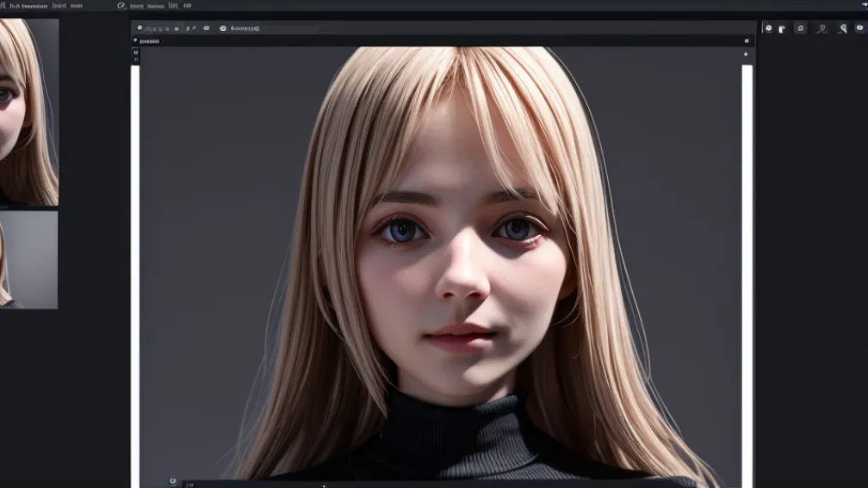Click the round icon before the viewer toolbar label
This screenshot has width=868, height=488.
point(223,28)
